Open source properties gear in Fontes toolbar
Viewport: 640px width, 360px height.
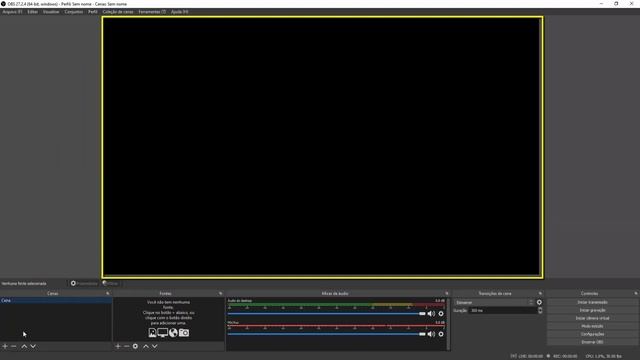coord(135,346)
